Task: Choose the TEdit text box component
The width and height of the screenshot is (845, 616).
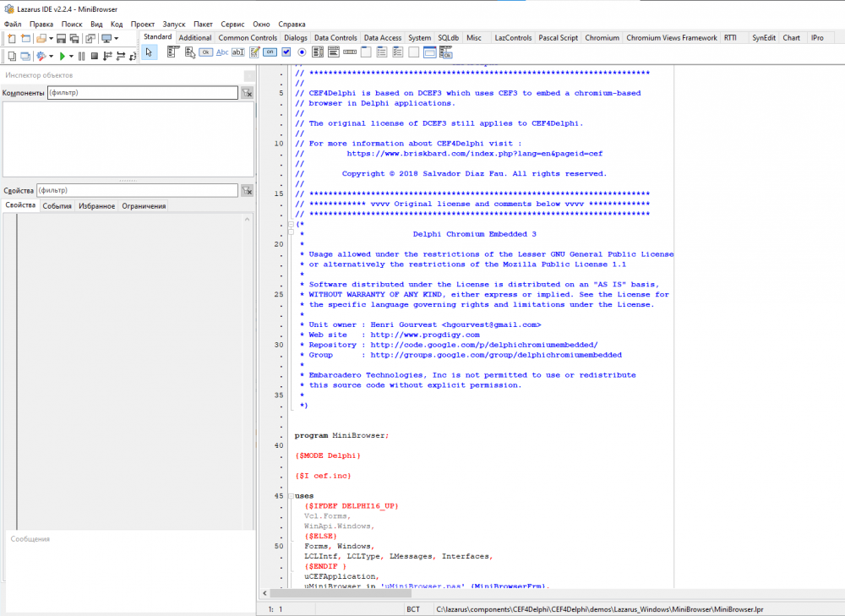Action: pos(237,52)
